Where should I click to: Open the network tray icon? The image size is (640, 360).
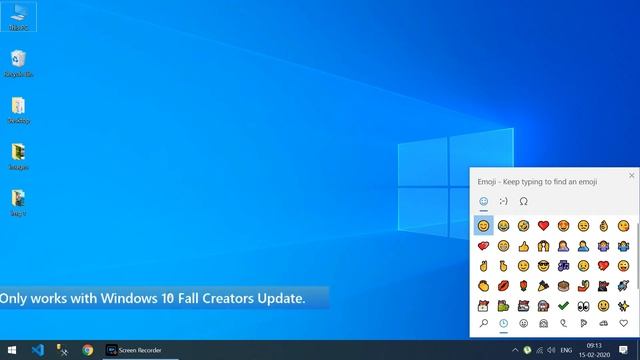(540, 350)
